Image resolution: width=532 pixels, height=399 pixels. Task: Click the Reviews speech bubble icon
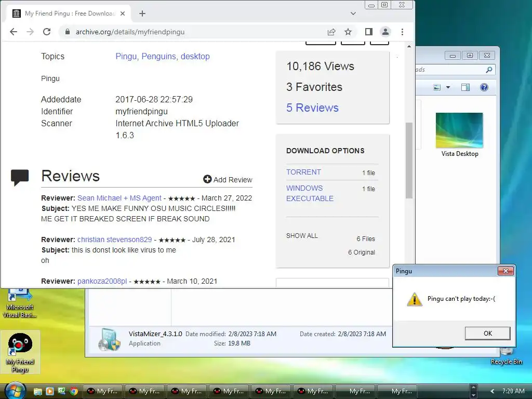pos(20,178)
